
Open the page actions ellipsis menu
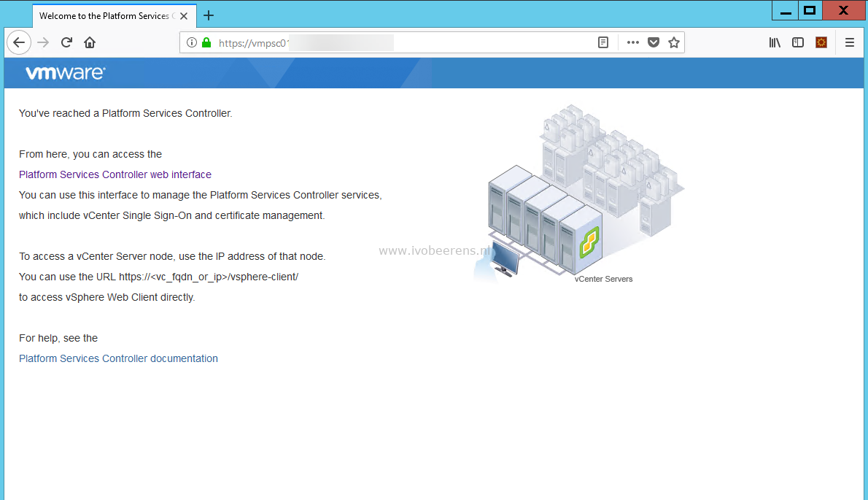[x=632, y=42]
